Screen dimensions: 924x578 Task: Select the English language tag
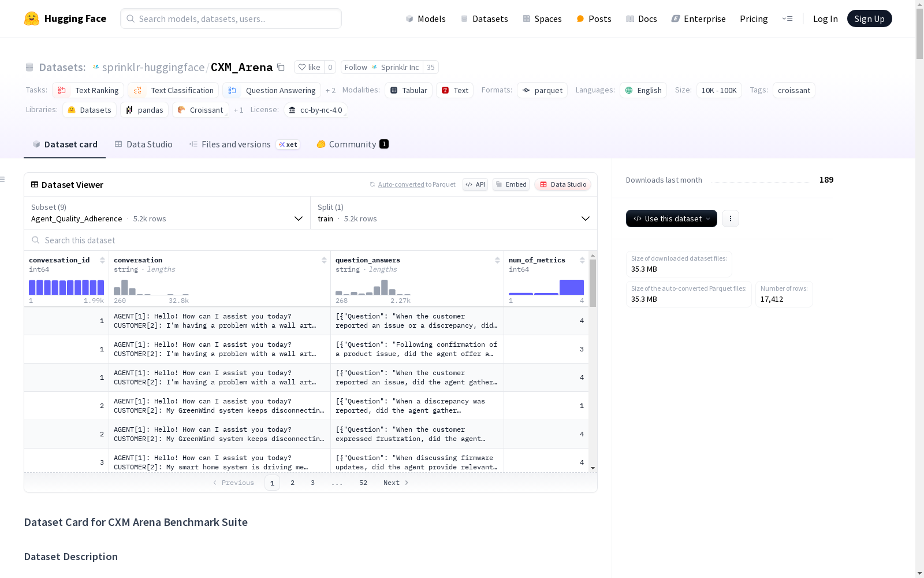pos(643,90)
